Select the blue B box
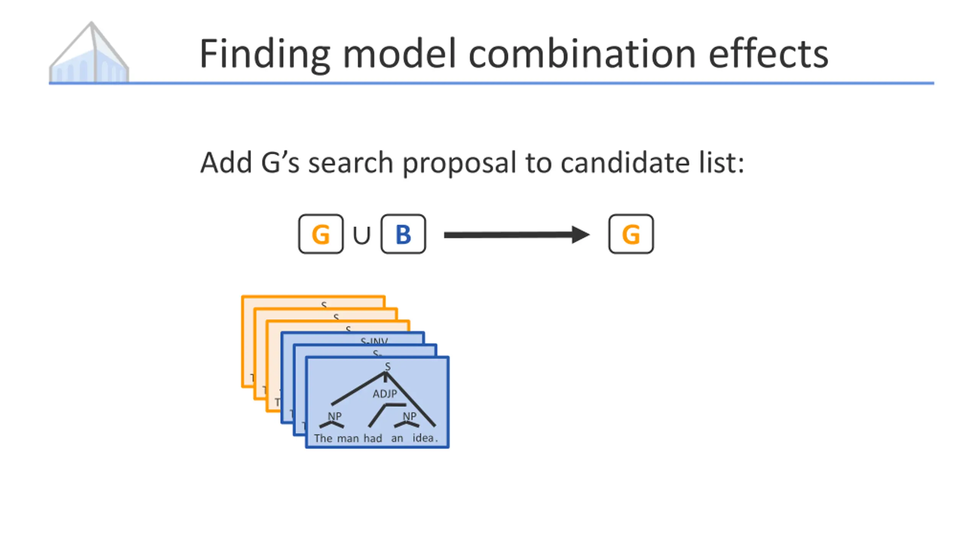980x551 pixels. [x=403, y=234]
